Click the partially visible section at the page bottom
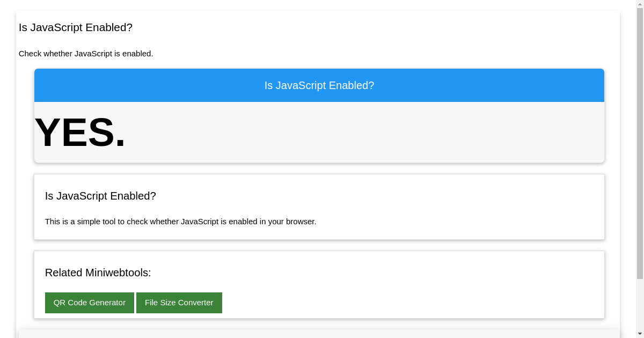The image size is (644, 338). 319,334
